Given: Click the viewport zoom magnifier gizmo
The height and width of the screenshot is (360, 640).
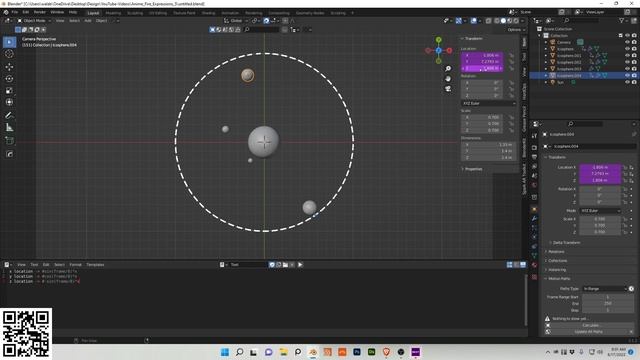Looking at the screenshot, I should tap(448, 69).
